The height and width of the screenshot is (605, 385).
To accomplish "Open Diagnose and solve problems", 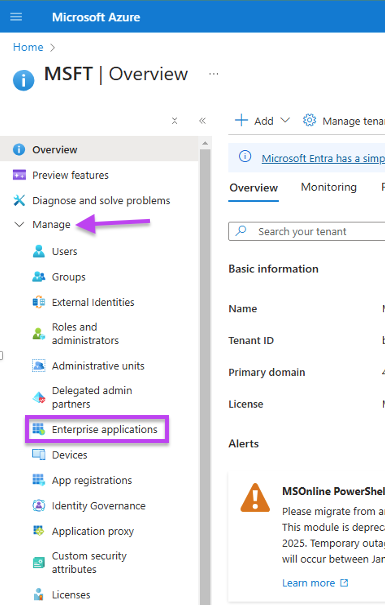I will (101, 201).
